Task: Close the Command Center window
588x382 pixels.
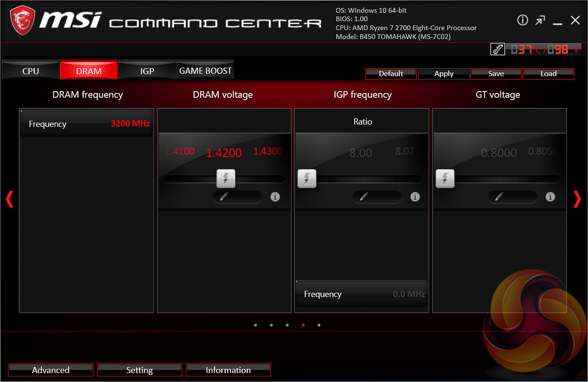Action: (x=575, y=20)
